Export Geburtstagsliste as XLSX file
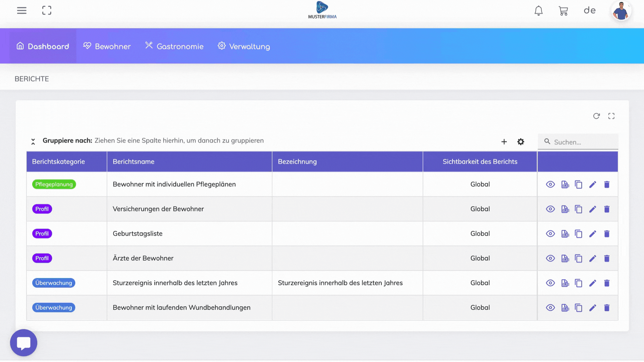644x362 pixels. (x=565, y=234)
